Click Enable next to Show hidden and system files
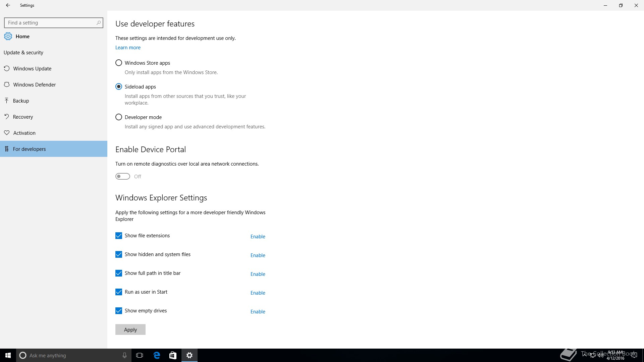644x362 pixels. 258,255
